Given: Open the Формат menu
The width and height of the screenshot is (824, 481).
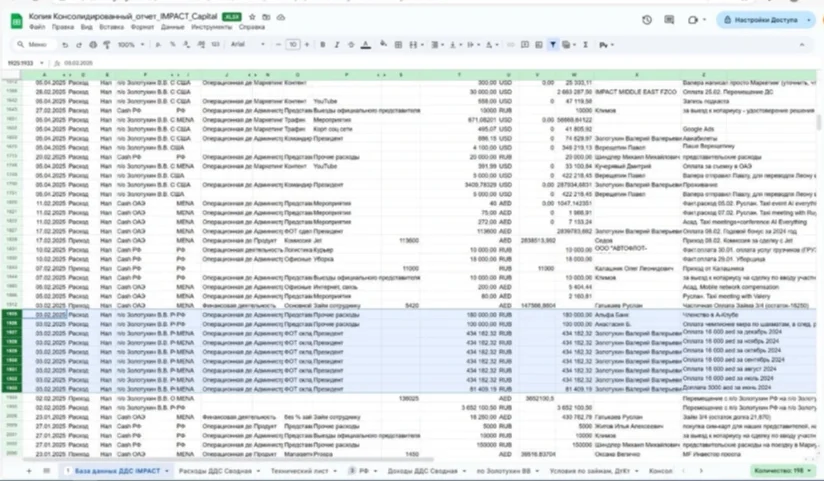Looking at the screenshot, I should (142, 27).
